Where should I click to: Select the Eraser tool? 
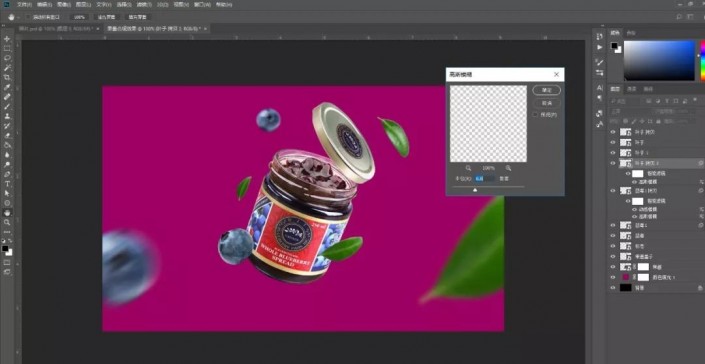(7, 136)
